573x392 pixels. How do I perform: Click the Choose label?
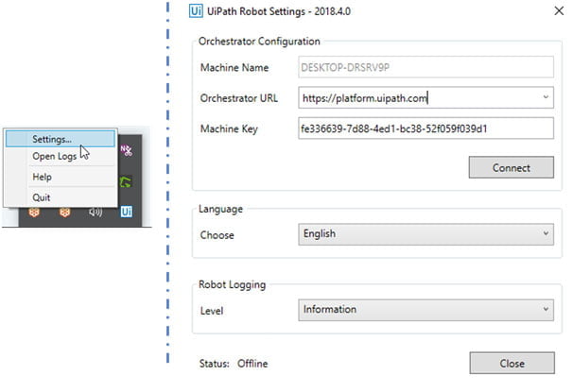(x=217, y=235)
